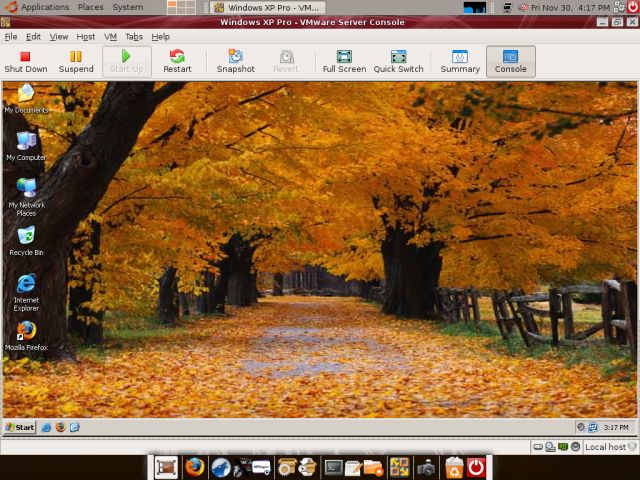This screenshot has width=640, height=480.
Task: Open the Help menu
Action: tap(160, 37)
